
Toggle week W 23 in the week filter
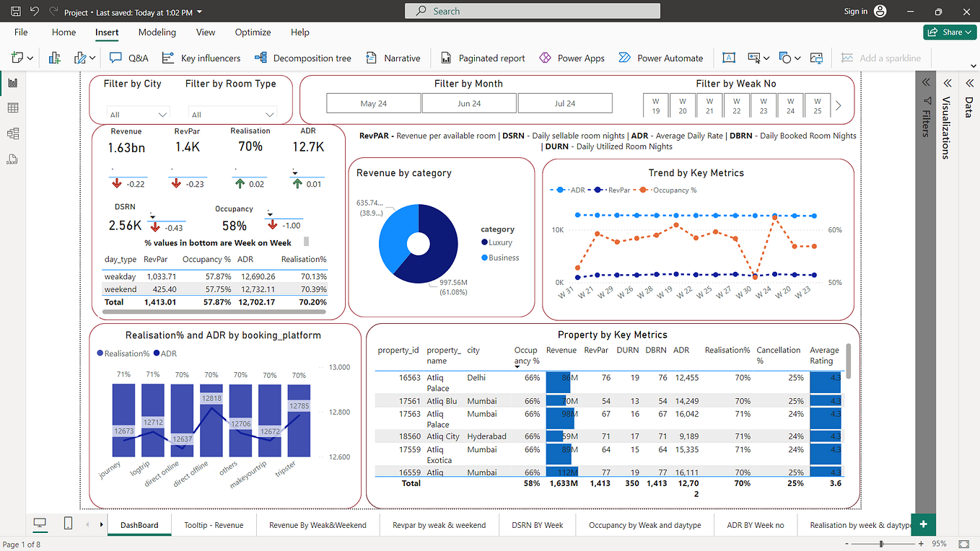click(x=763, y=105)
